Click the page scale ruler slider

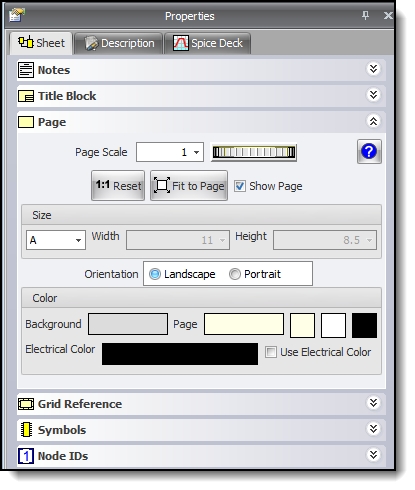point(254,152)
